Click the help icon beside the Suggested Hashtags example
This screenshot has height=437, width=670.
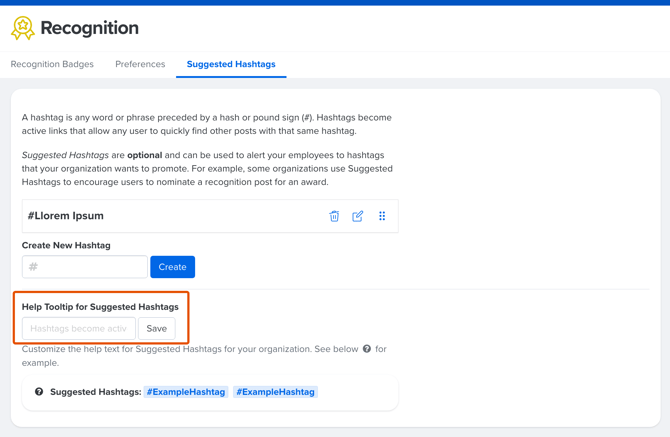click(39, 392)
